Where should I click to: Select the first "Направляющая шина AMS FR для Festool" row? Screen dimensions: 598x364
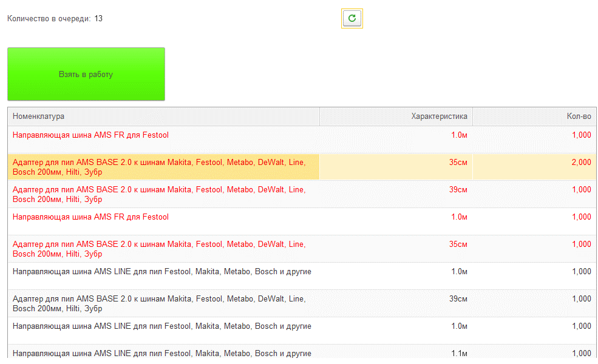(90, 135)
